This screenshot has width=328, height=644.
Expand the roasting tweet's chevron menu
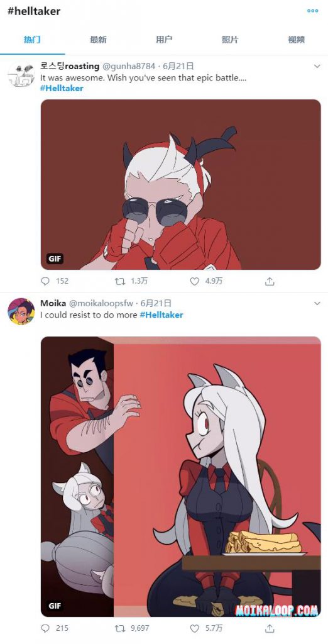pyautogui.click(x=317, y=66)
